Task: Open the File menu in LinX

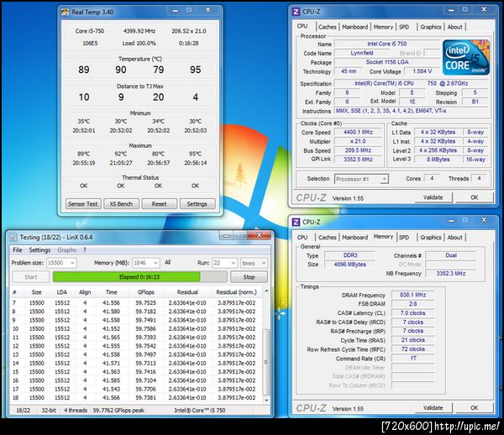Action: point(18,250)
